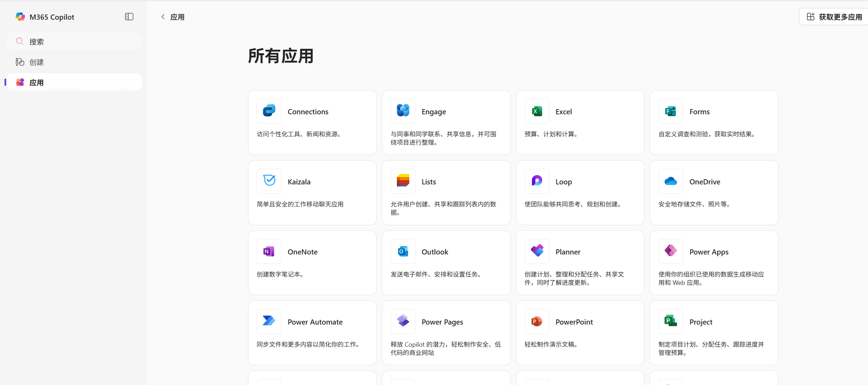Open the Project app card
The height and width of the screenshot is (385, 868).
[x=714, y=333]
